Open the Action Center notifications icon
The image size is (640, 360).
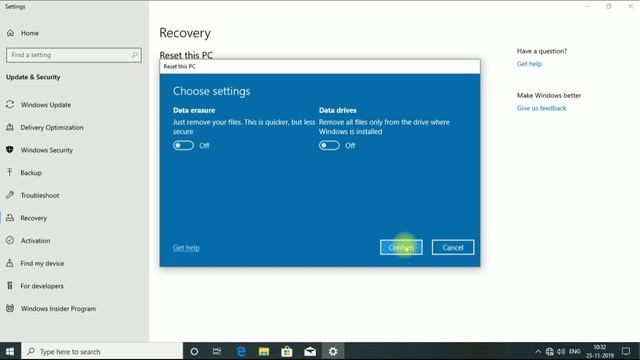[626, 351]
